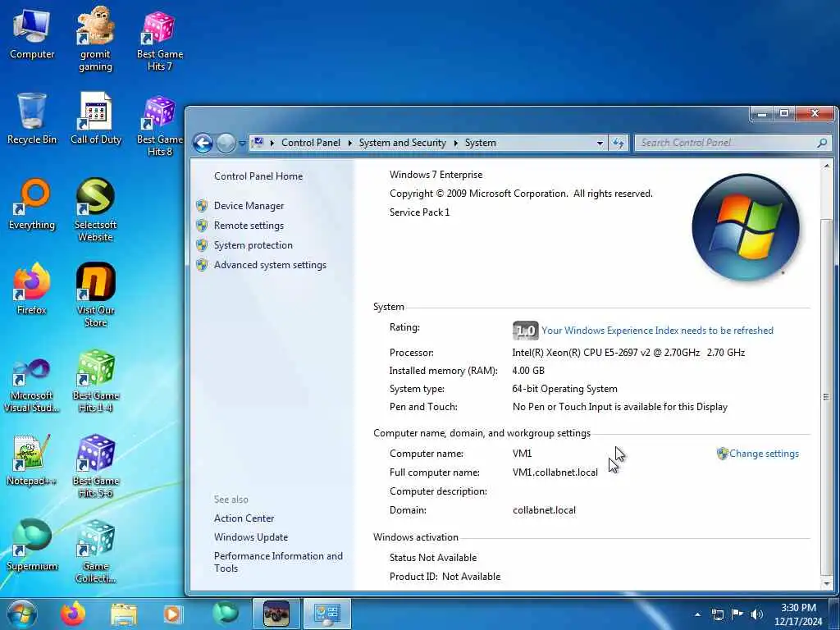Viewport: 840px width, 630px height.
Task: Go back with the Back arrow button
Action: [x=203, y=143]
